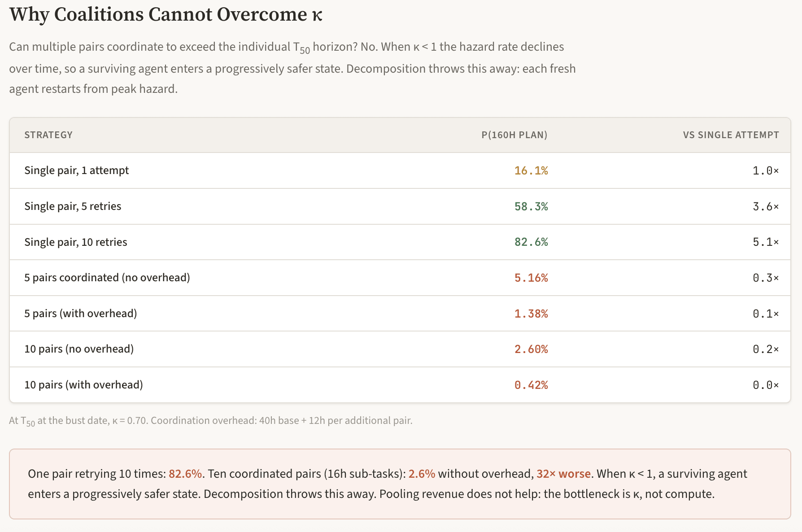Screen dimensions: 802x532
Task: Click the highlighted 2.6% in the callout box
Action: (x=422, y=474)
